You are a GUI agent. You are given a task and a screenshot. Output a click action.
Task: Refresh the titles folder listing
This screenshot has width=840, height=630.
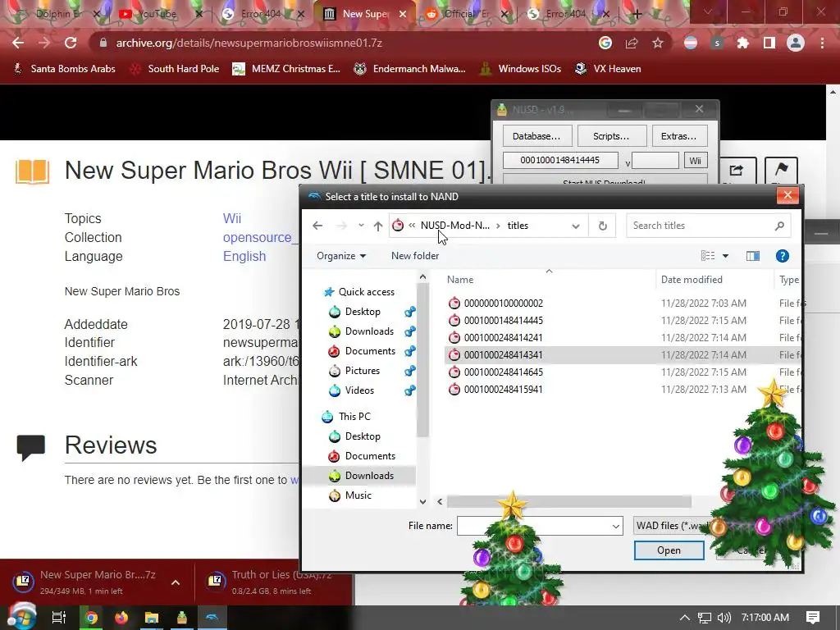603,226
